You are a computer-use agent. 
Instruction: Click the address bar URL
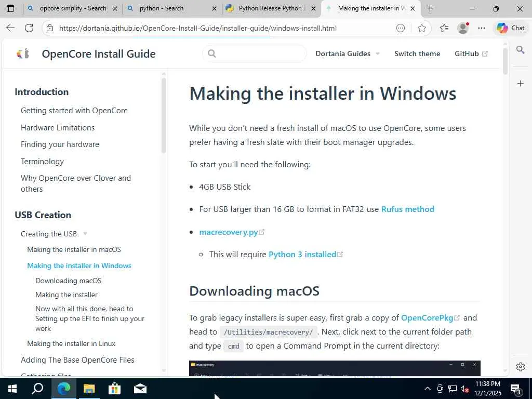198,28
